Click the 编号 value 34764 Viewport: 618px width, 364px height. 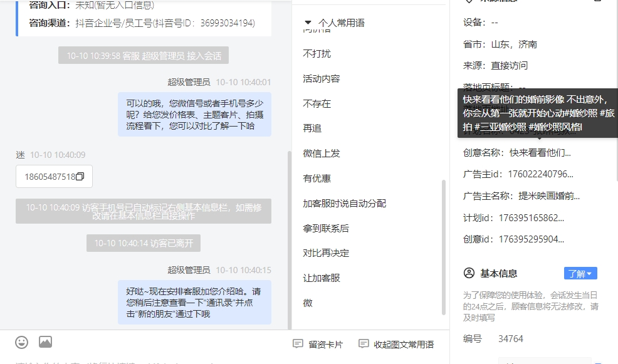(x=510, y=339)
